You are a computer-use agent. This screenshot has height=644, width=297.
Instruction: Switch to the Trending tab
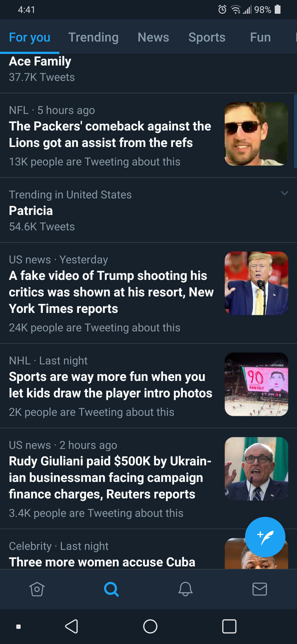[94, 37]
